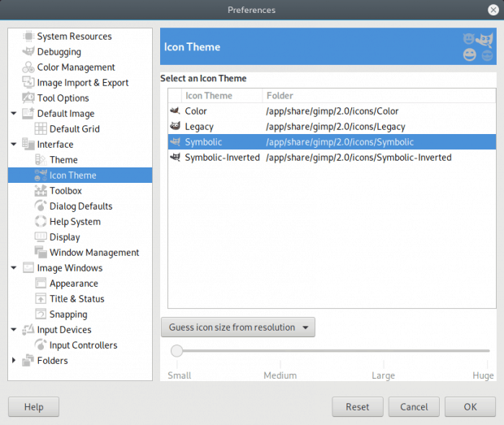
Task: Confirm preferences with OK
Action: coord(470,406)
